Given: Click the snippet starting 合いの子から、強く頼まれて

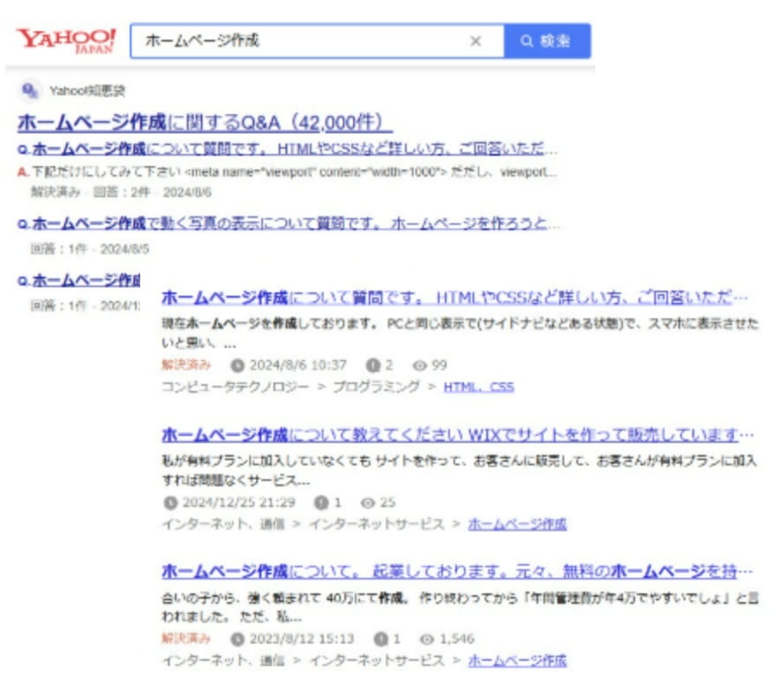Looking at the screenshot, I should pyautogui.click(x=460, y=607).
